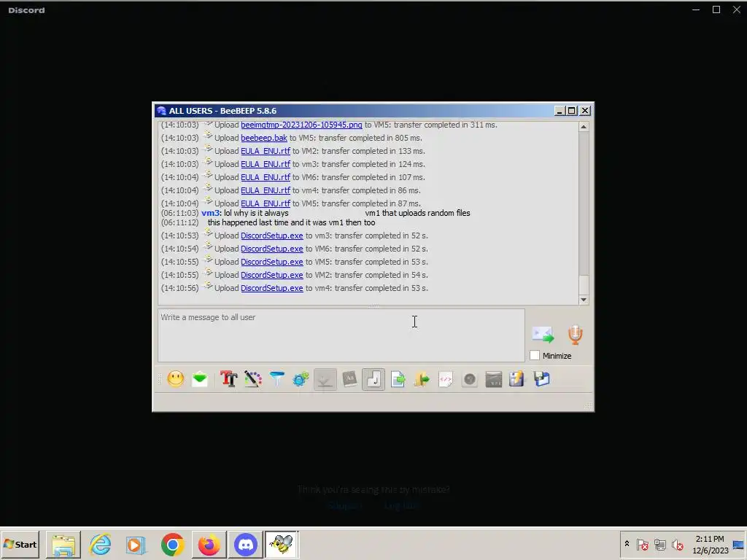Image resolution: width=747 pixels, height=560 pixels.
Task: Open DiscordSetup.exe link sent to VM5
Action: [272, 262]
